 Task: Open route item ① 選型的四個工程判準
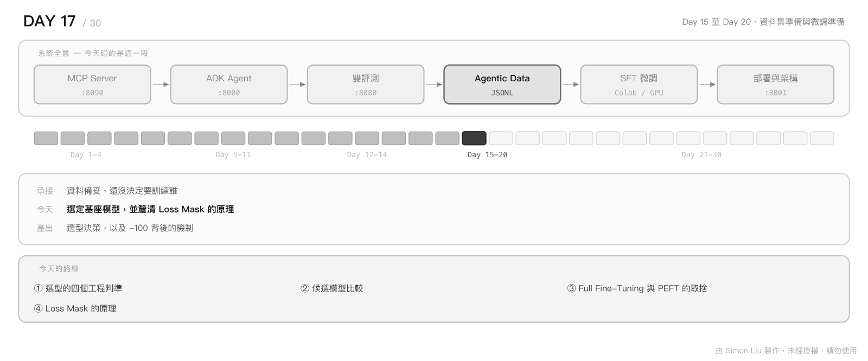coord(78,288)
